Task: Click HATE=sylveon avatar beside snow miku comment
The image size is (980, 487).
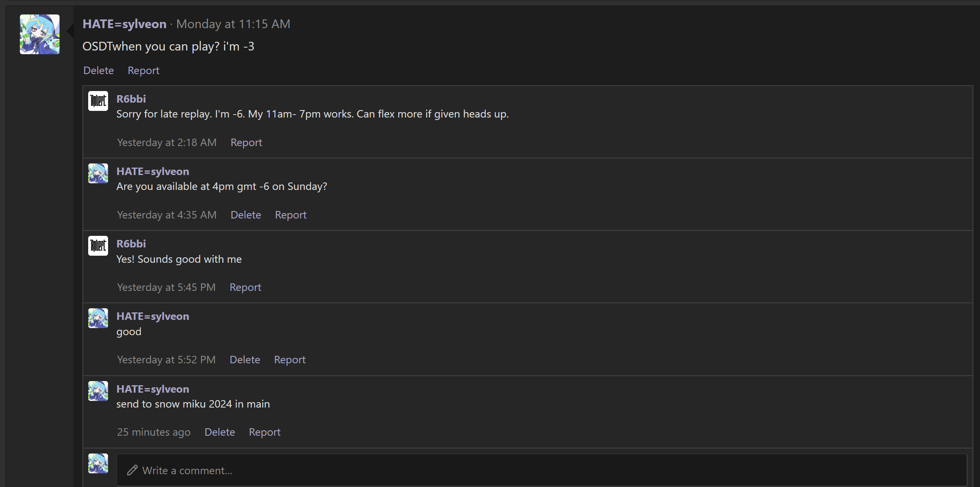Action: (x=98, y=391)
